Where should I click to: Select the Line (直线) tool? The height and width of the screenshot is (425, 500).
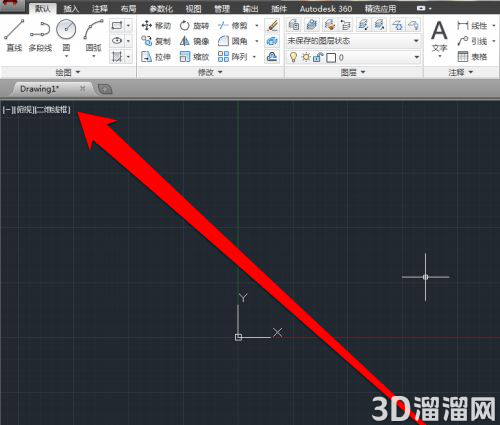click(x=14, y=35)
